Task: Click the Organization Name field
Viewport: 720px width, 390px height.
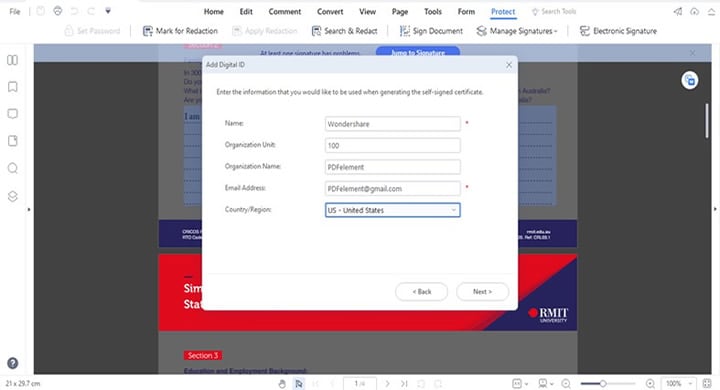Action: pyautogui.click(x=393, y=167)
